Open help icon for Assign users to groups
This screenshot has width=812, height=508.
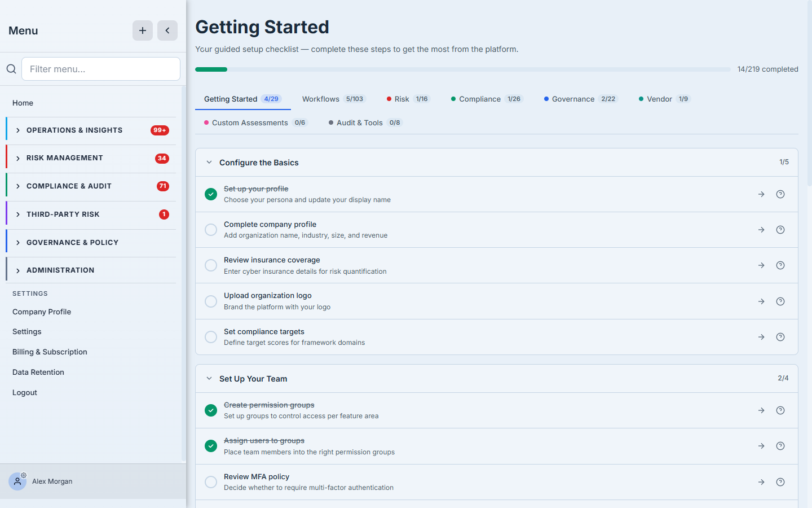click(780, 446)
